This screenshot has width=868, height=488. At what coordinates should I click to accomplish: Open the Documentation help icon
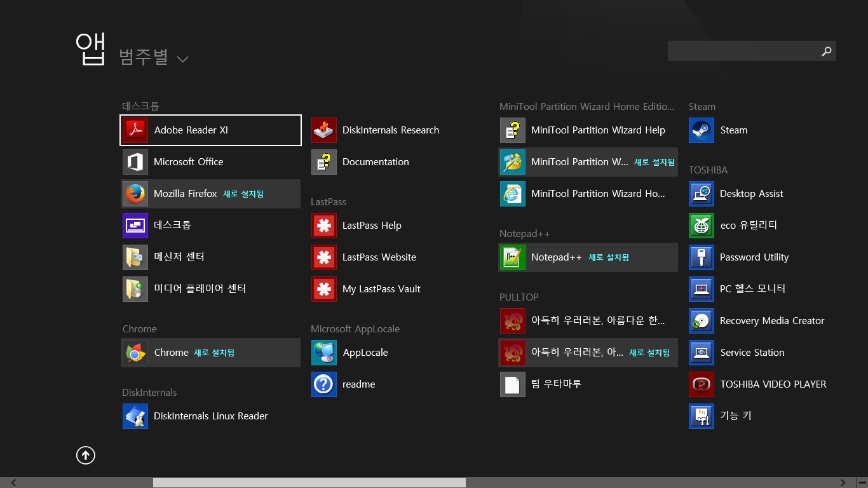(x=324, y=162)
